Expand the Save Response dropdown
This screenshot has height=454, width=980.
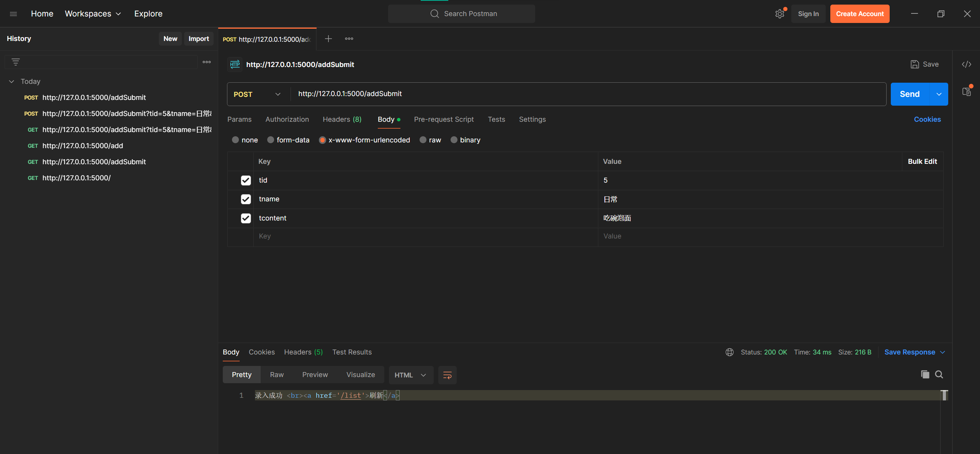coord(943,352)
